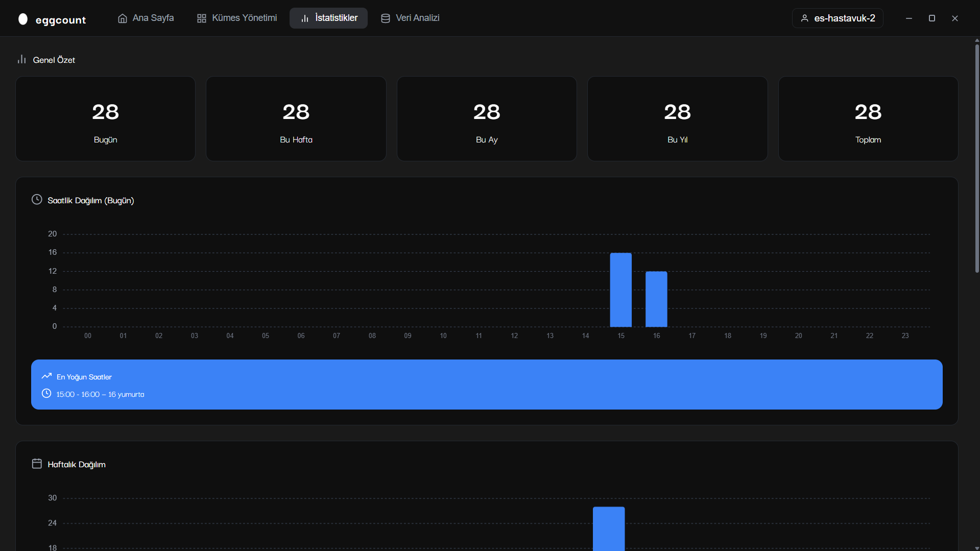Select the İstatistikler tab
The height and width of the screenshot is (551, 980).
328,18
